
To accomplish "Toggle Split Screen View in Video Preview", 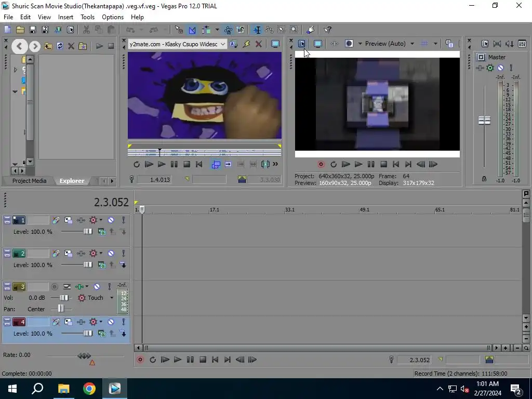I will click(349, 44).
